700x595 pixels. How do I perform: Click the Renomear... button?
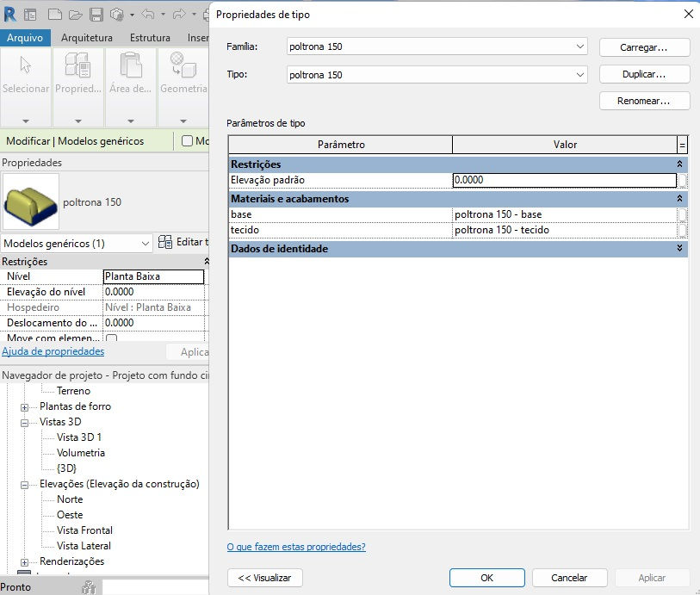pyautogui.click(x=644, y=101)
